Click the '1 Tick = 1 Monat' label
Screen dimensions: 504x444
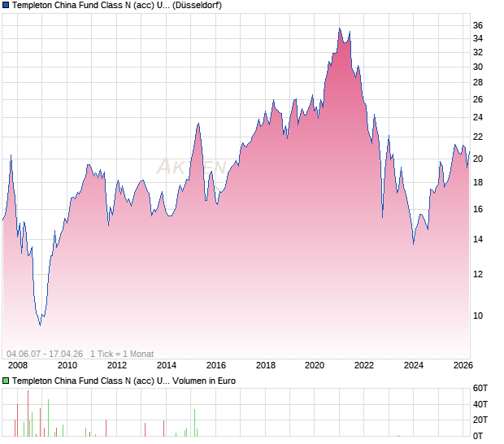(122, 354)
